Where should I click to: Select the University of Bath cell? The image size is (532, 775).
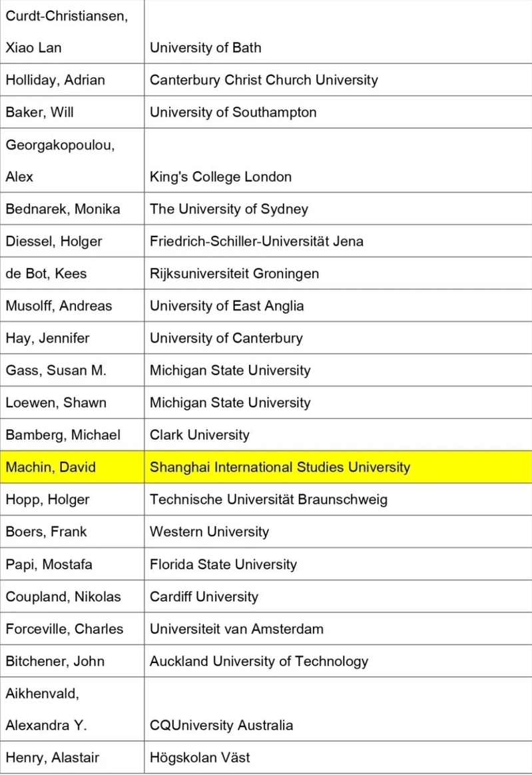coord(205,47)
